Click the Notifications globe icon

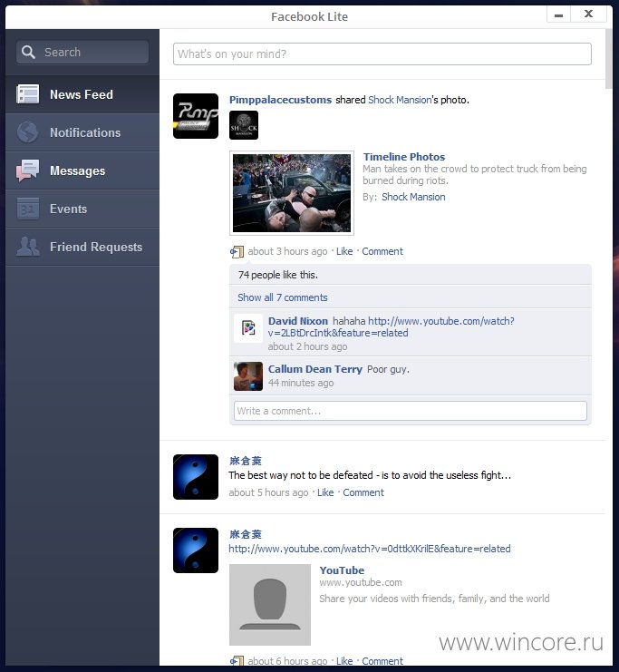coord(28,132)
